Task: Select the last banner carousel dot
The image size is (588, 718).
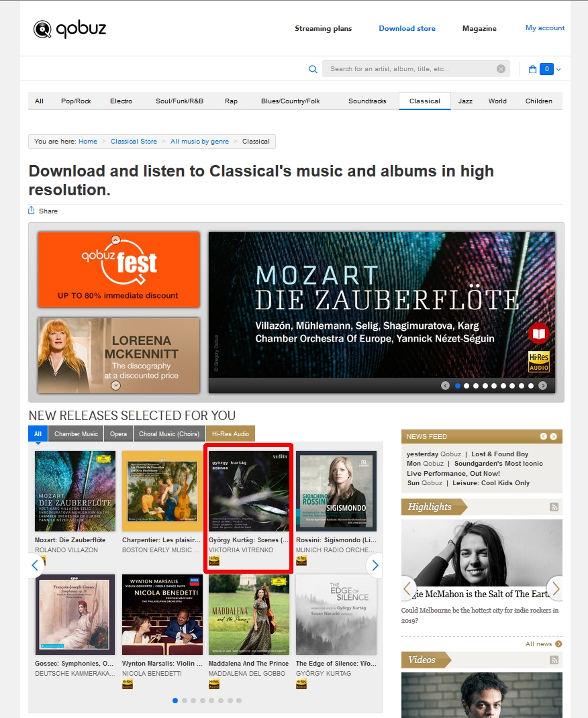Action: [531, 386]
